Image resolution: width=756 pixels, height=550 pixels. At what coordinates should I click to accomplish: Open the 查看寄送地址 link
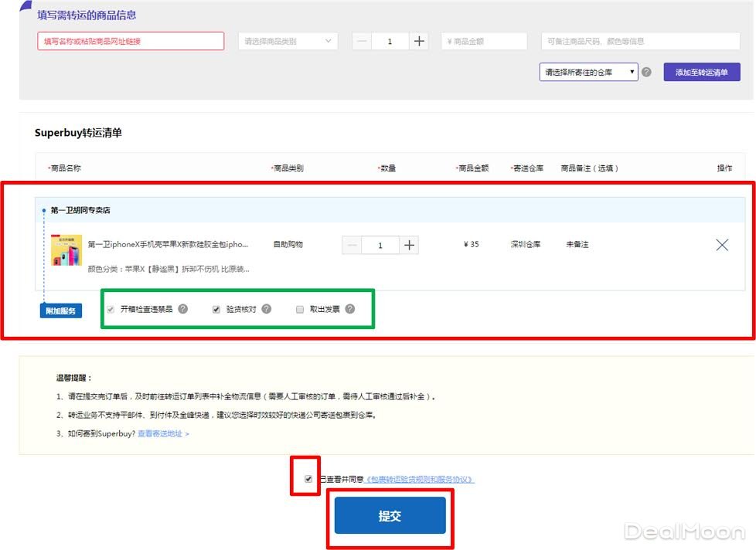point(163,433)
